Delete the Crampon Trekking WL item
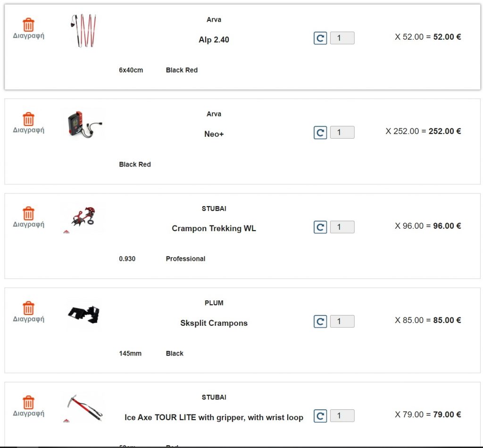This screenshot has width=483, height=448. 28,217
